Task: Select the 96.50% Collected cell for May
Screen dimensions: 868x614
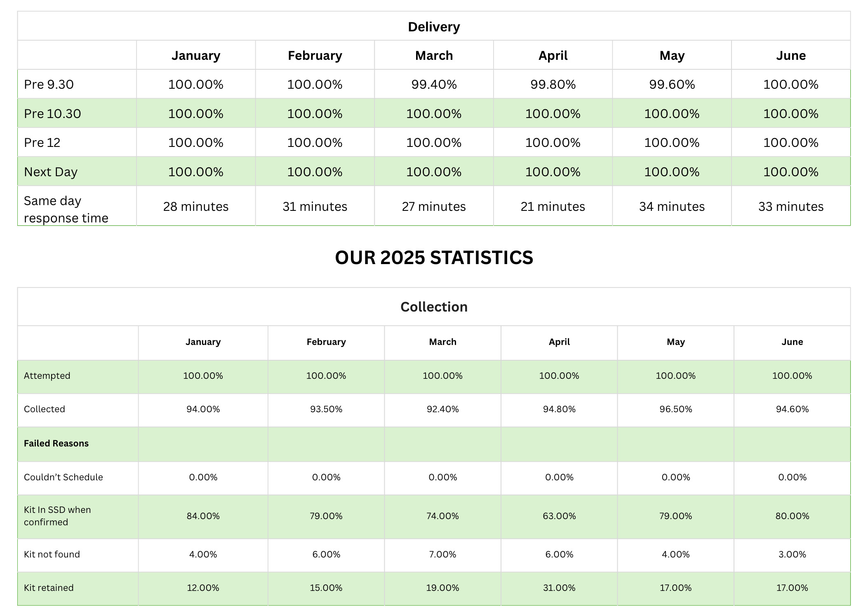Action: 675,409
